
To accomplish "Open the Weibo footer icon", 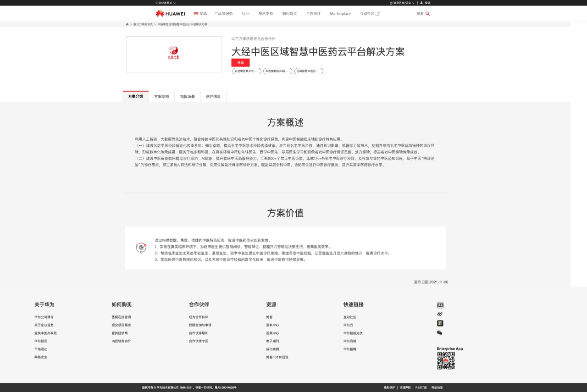I will 440,314.
